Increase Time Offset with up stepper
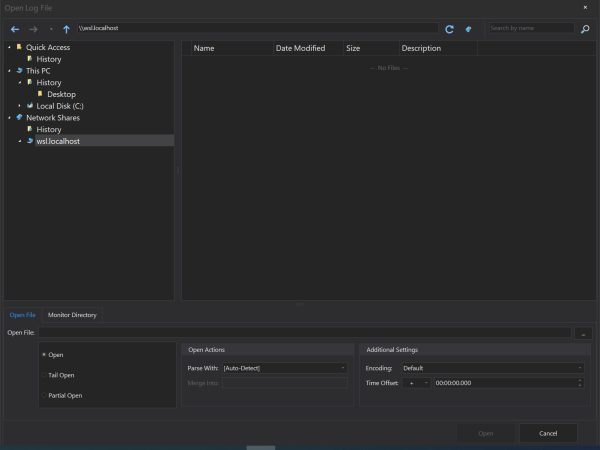Screen dimensions: 600x450 580,380
